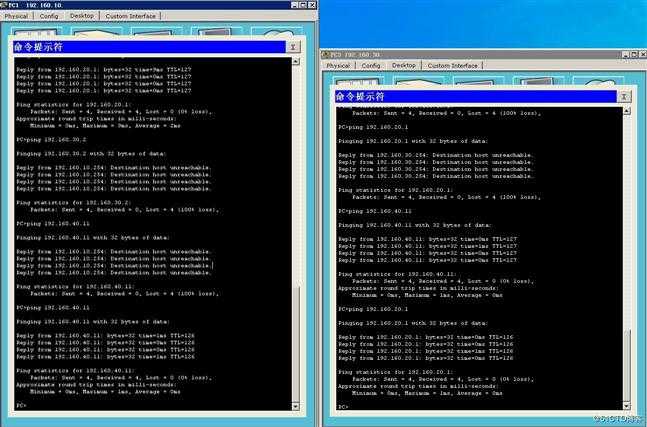Click the PC3 terminal scroll-up arrow

click(627, 111)
